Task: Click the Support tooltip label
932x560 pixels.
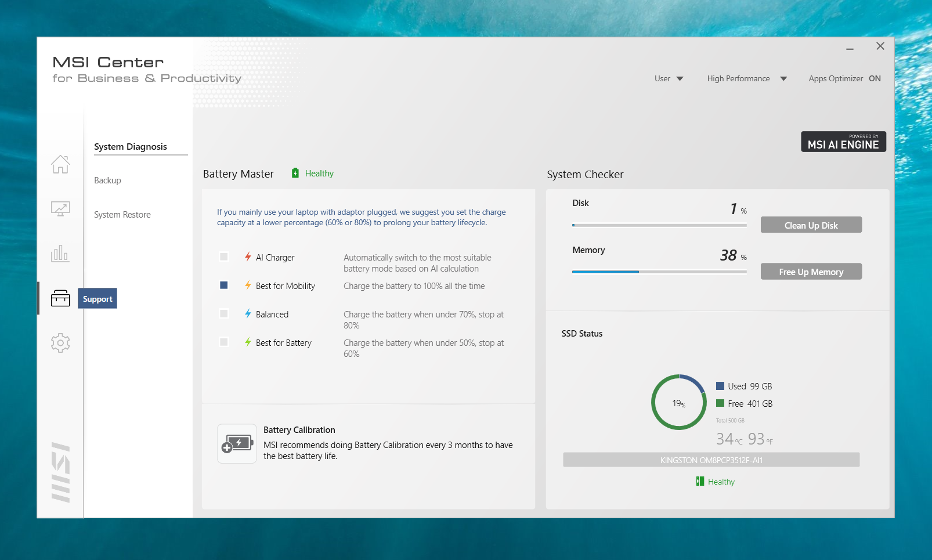Action: (97, 299)
